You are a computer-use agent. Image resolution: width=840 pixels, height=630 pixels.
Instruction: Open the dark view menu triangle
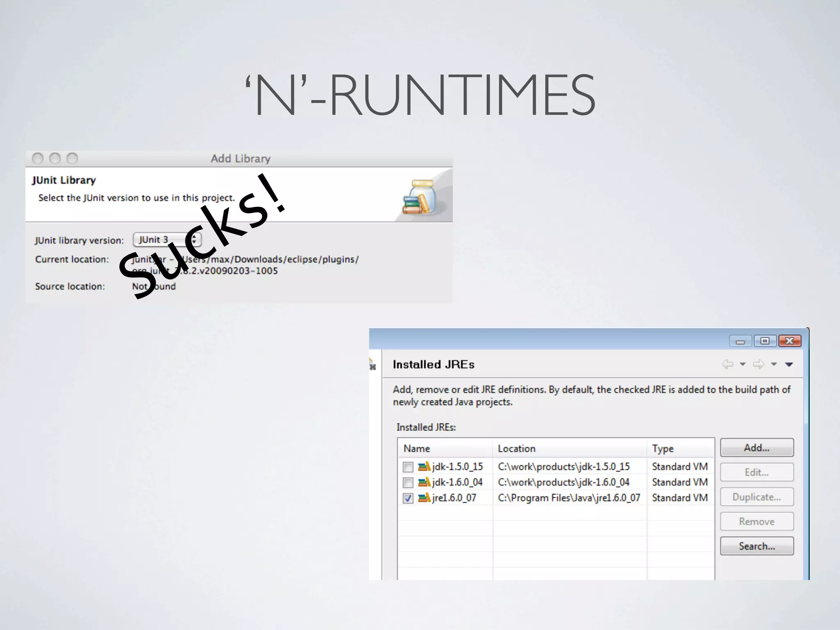(x=789, y=364)
